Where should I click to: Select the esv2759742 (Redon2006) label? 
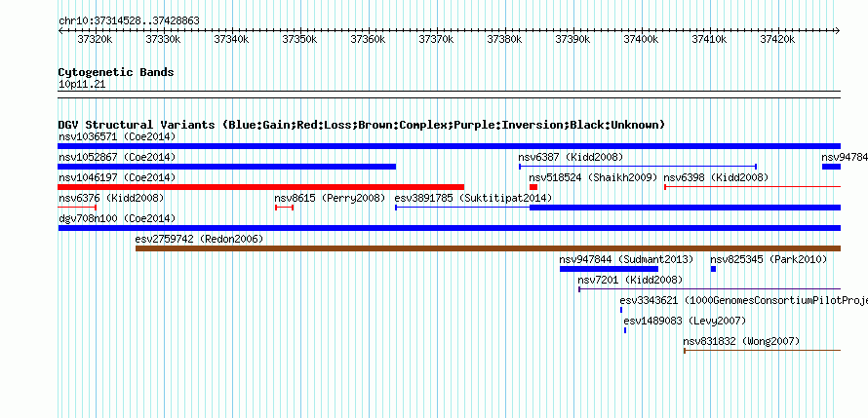click(x=199, y=239)
